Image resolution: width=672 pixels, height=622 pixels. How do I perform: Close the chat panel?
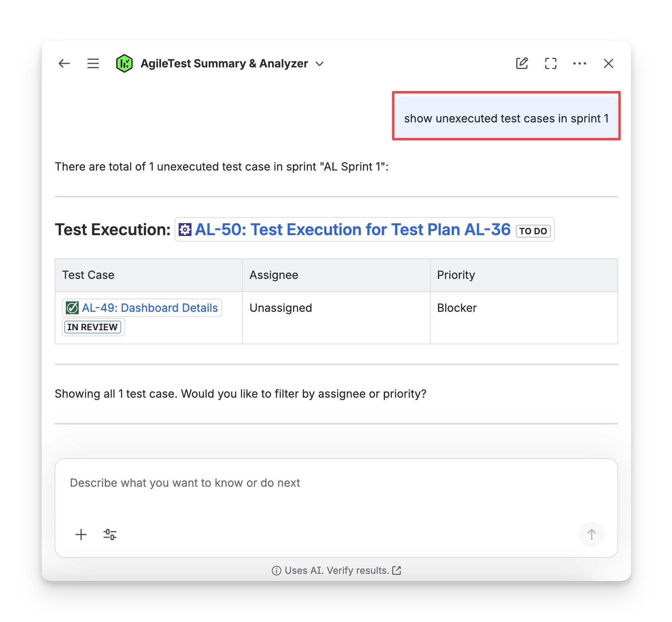pyautogui.click(x=609, y=63)
